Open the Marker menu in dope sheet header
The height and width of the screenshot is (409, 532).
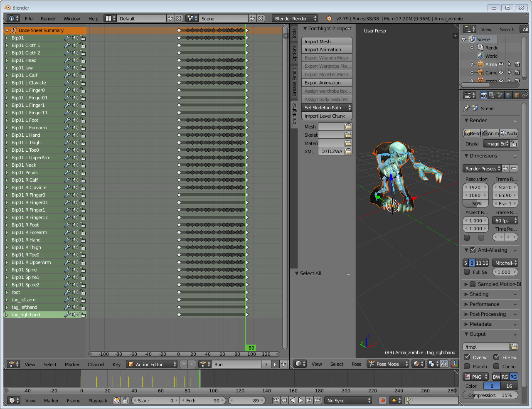pyautogui.click(x=72, y=365)
